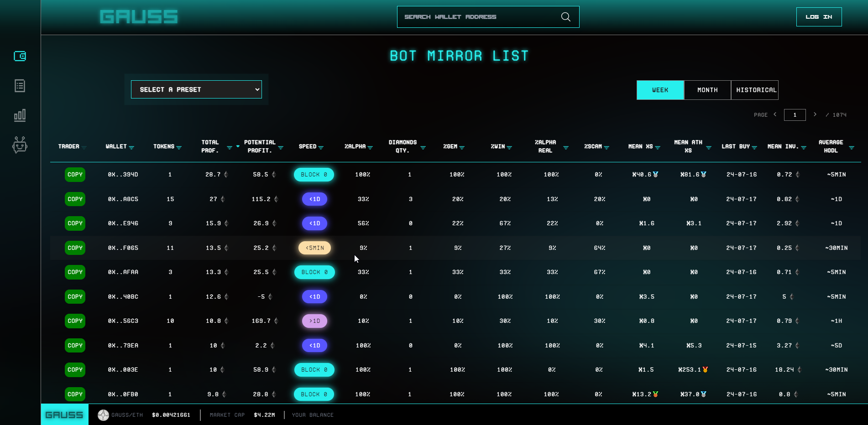Switch to the Month timeframe
The width and height of the screenshot is (868, 425).
[x=707, y=90]
